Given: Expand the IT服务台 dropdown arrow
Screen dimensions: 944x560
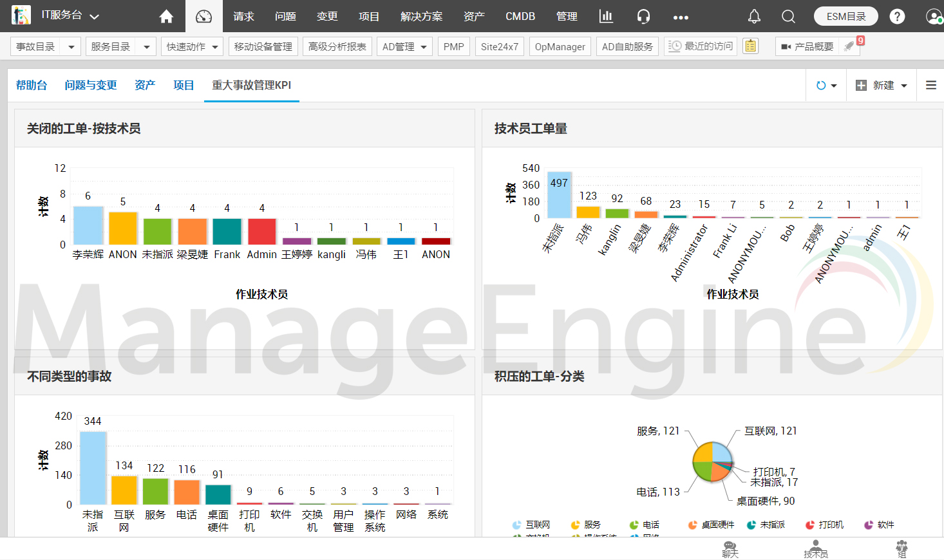Looking at the screenshot, I should tap(95, 17).
